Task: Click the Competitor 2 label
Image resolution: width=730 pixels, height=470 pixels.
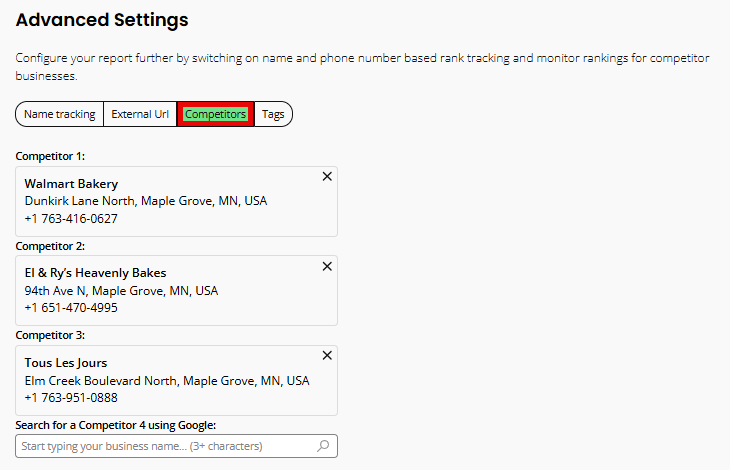Action: (50, 246)
